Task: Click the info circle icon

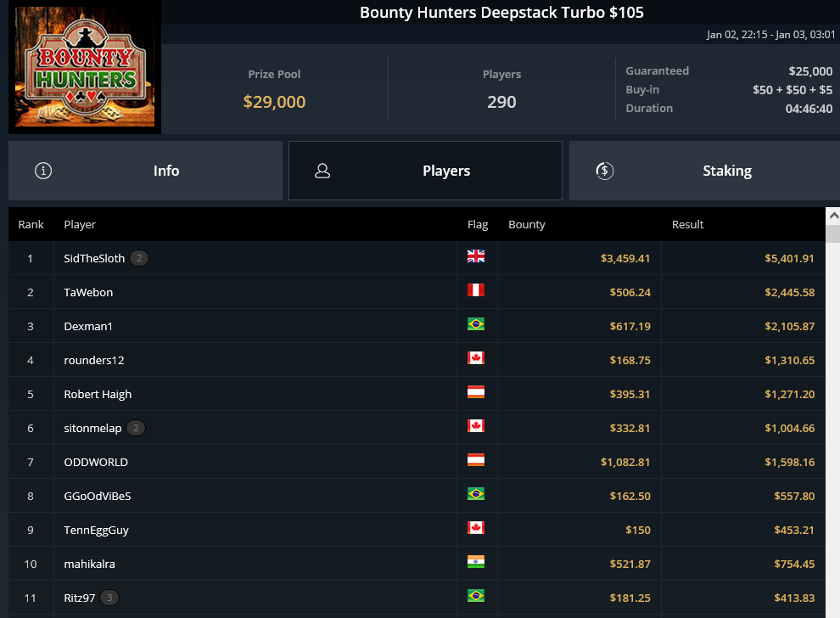Action: [43, 171]
